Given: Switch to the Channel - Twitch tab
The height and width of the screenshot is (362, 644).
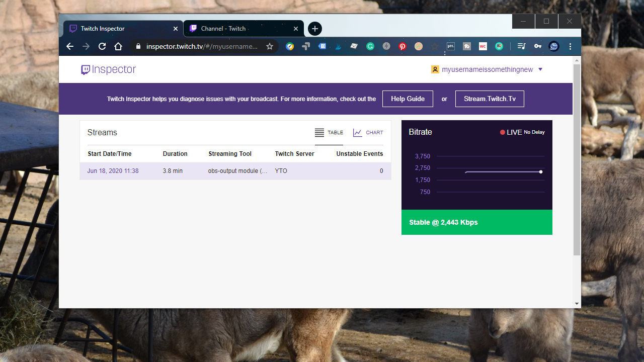Looking at the screenshot, I should (244, 29).
